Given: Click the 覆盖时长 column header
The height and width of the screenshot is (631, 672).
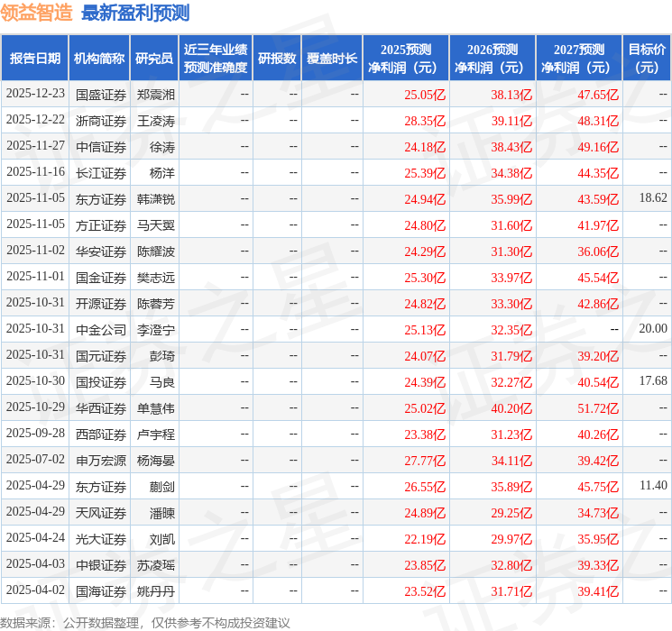Looking at the screenshot, I should pos(332,58).
